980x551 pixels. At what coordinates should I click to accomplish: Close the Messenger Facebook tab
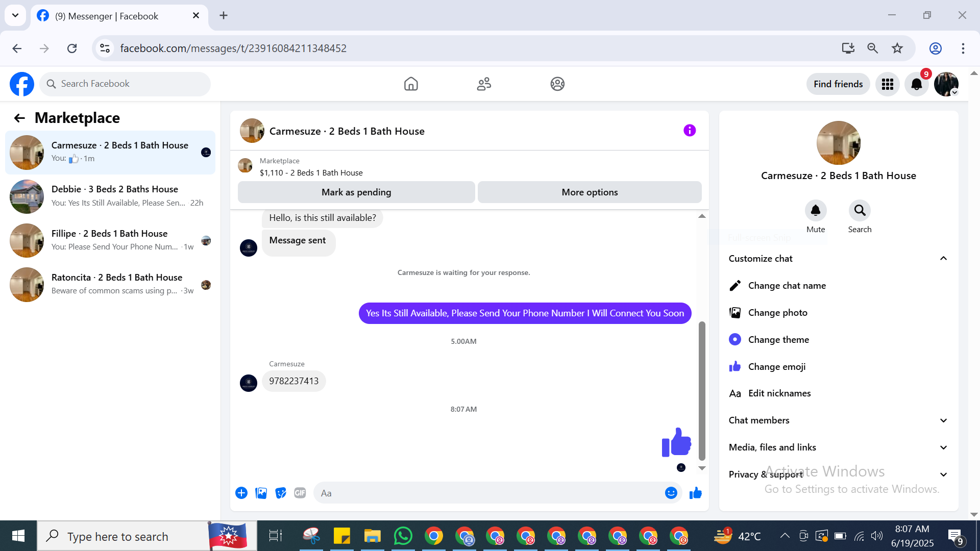pos(196,16)
